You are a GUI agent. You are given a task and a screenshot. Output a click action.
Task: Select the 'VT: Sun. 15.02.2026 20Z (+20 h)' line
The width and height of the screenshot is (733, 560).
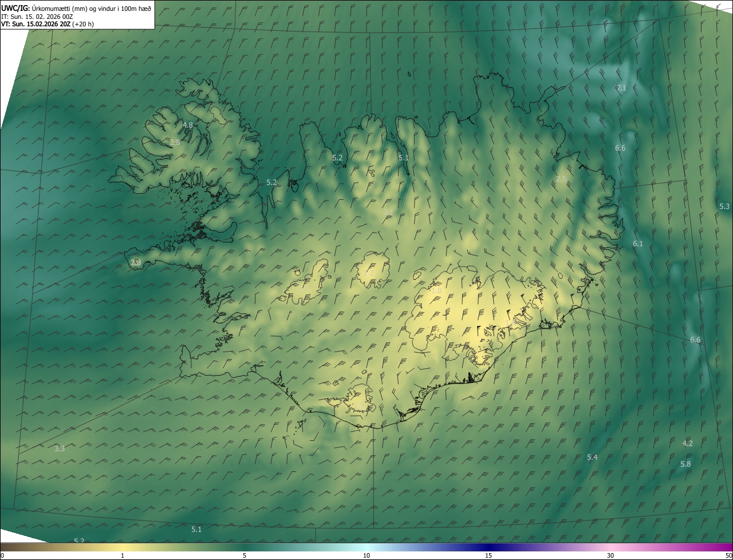pyautogui.click(x=48, y=24)
